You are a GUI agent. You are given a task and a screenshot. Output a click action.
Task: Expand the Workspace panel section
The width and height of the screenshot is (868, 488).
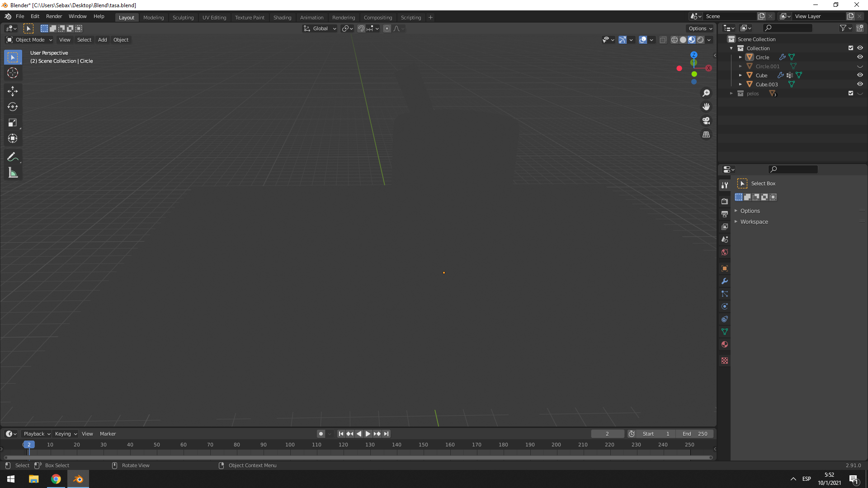[754, 221]
